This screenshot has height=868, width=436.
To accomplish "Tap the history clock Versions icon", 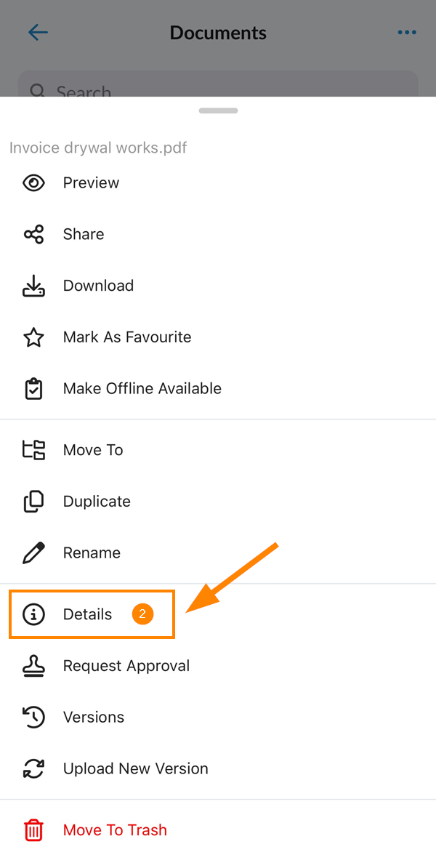I will pyautogui.click(x=33, y=718).
